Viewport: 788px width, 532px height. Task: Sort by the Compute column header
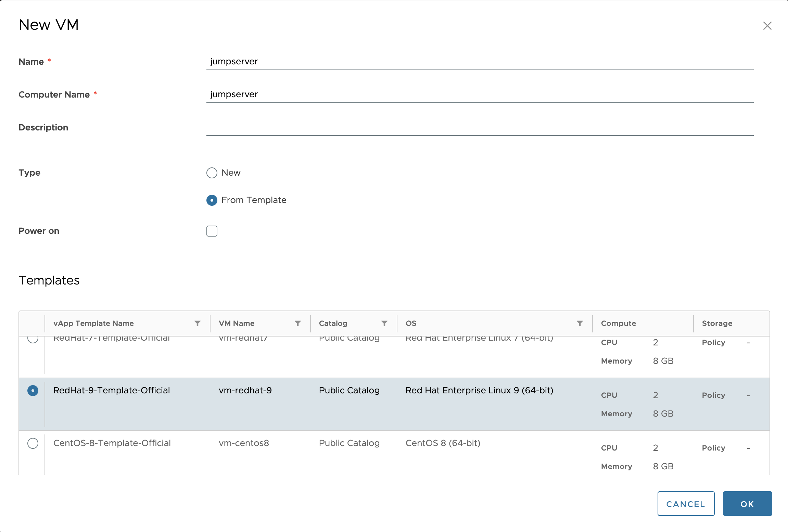[618, 323]
